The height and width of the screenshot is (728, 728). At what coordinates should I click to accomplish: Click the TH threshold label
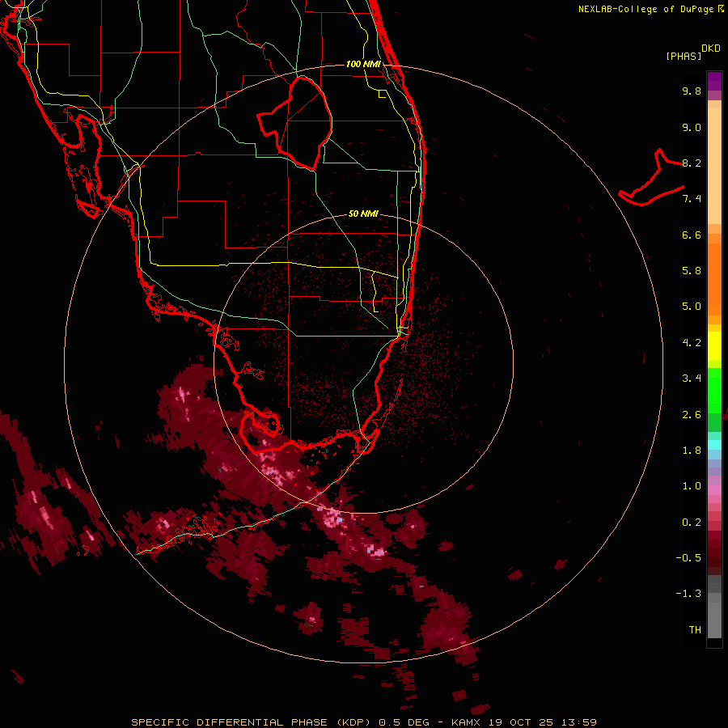[x=695, y=630]
